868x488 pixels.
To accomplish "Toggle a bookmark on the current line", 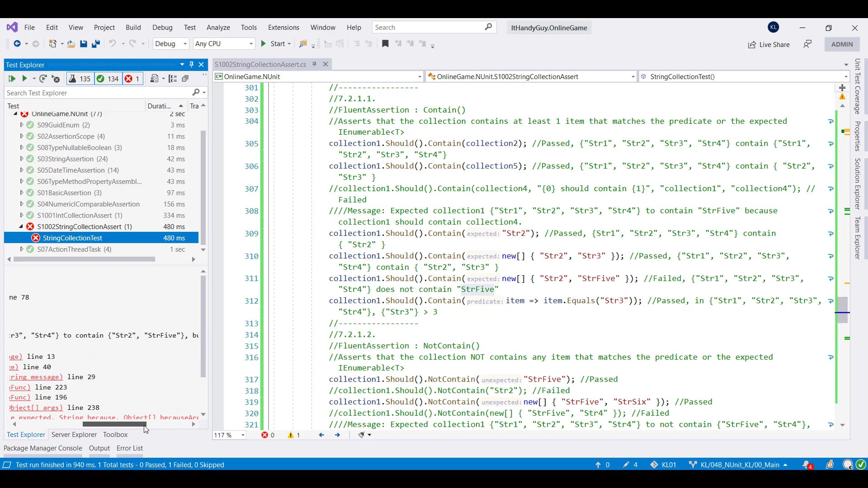I will point(385,44).
